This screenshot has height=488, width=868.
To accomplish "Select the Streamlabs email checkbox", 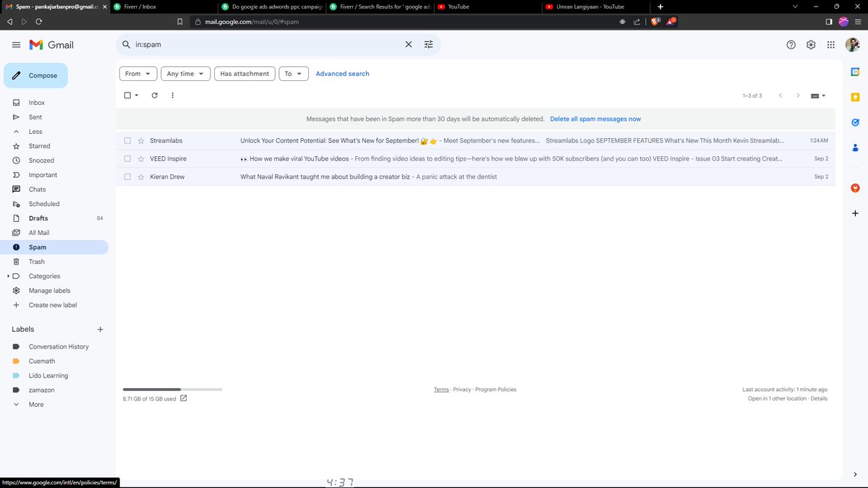I will coord(127,140).
